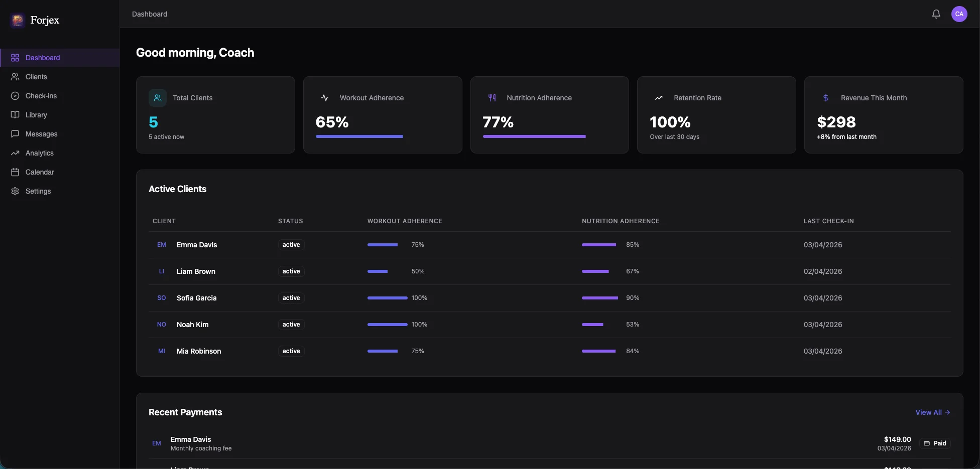Click the Forjex logo icon
The width and height of the screenshot is (980, 469).
click(18, 20)
